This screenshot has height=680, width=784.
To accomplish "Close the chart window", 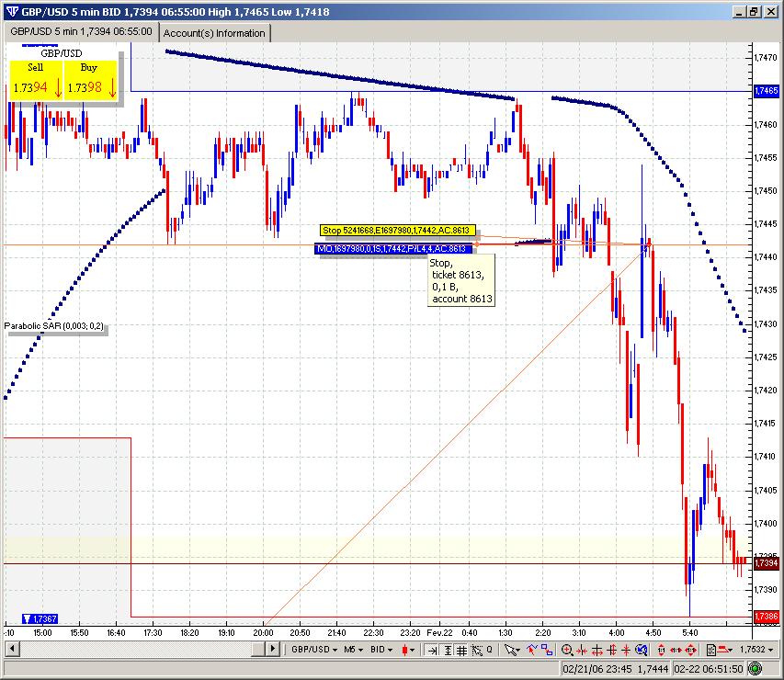I will pos(771,12).
